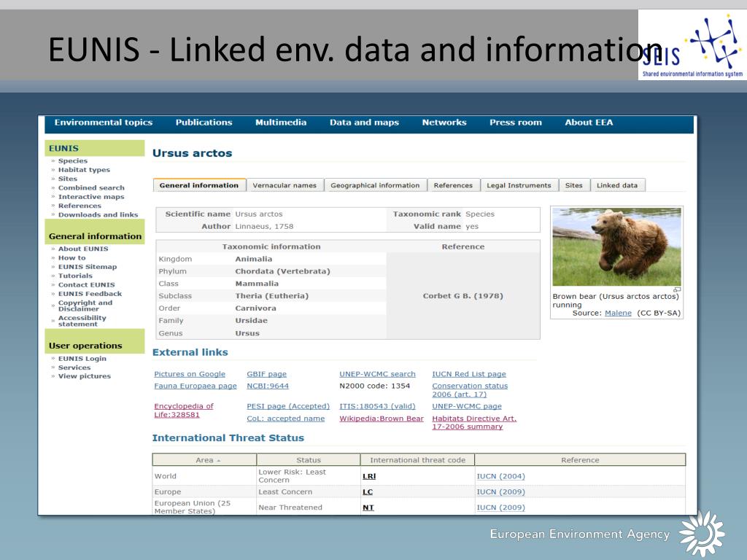The image size is (747, 560).
Task: Open Sites in the EUNIS sidebar
Action: [68, 179]
